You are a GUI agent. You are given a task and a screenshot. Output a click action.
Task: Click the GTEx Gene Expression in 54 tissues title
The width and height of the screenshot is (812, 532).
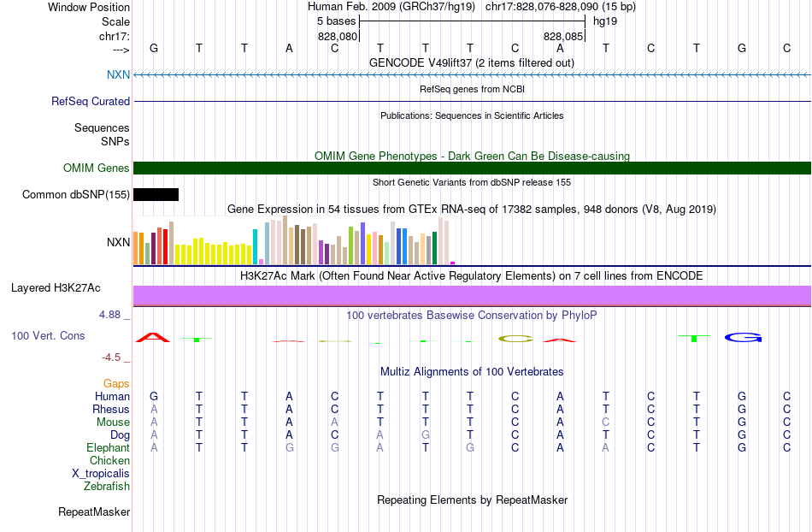[472, 210]
